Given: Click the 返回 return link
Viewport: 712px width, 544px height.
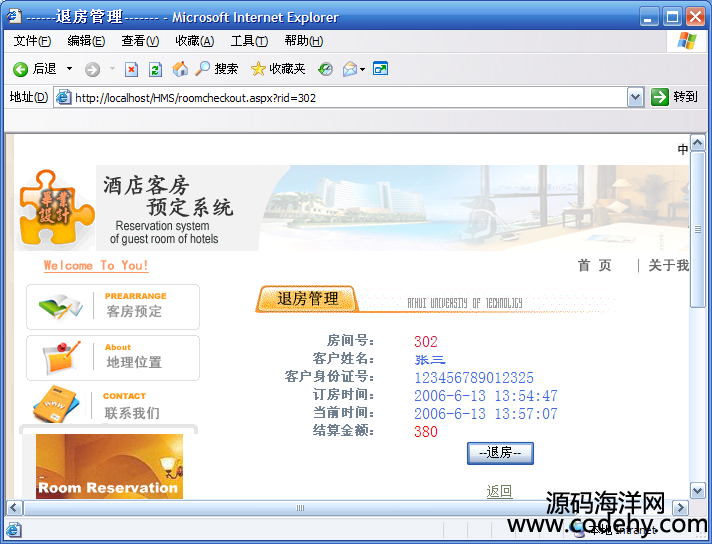Looking at the screenshot, I should [x=499, y=491].
